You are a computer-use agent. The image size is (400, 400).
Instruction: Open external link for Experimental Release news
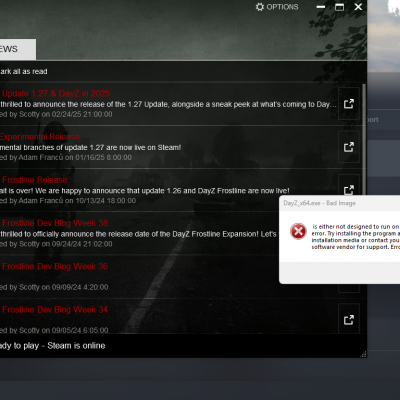tap(349, 147)
